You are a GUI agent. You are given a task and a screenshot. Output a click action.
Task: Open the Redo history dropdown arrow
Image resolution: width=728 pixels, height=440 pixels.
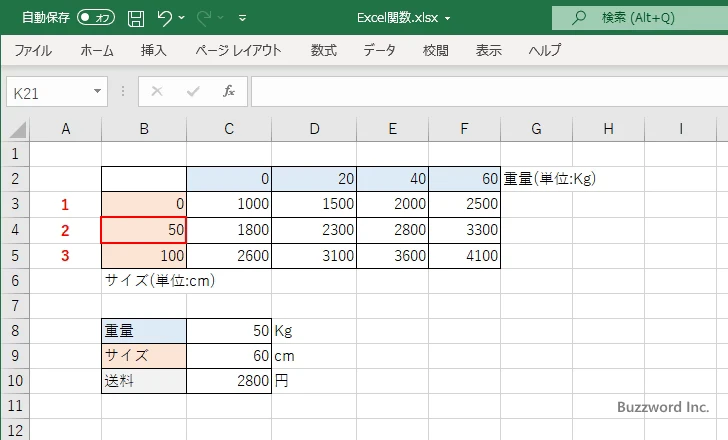point(221,18)
